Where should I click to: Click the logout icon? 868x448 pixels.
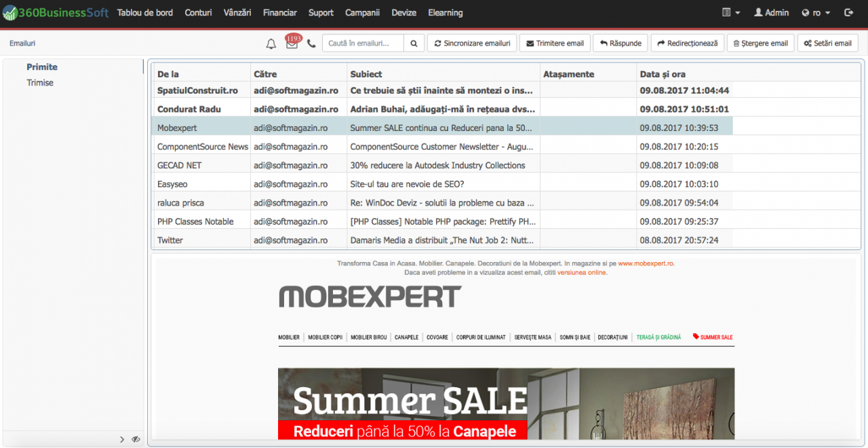(x=848, y=13)
